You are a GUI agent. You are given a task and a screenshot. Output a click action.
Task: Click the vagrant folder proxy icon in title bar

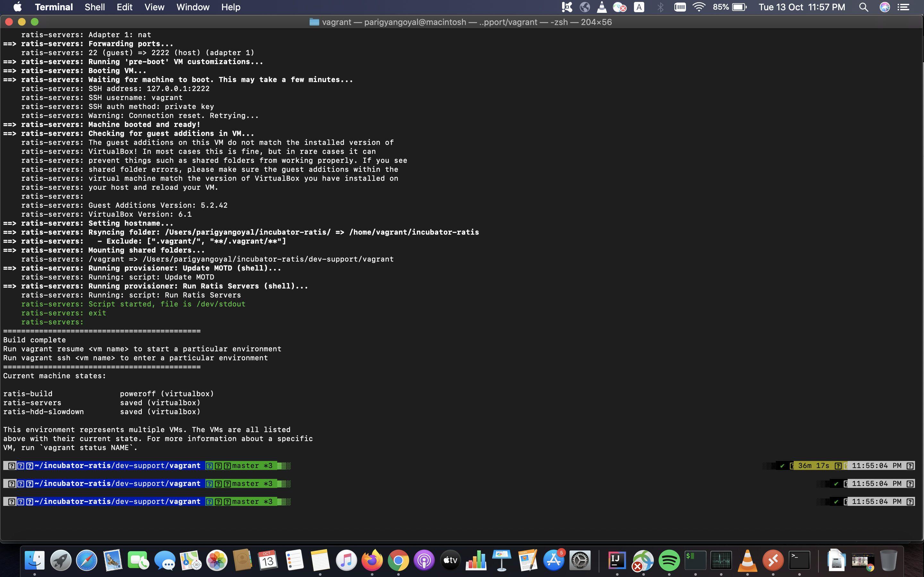(x=314, y=22)
